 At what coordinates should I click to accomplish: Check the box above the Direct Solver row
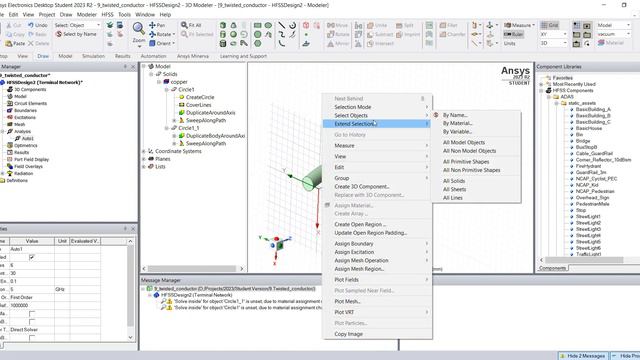(32, 322)
